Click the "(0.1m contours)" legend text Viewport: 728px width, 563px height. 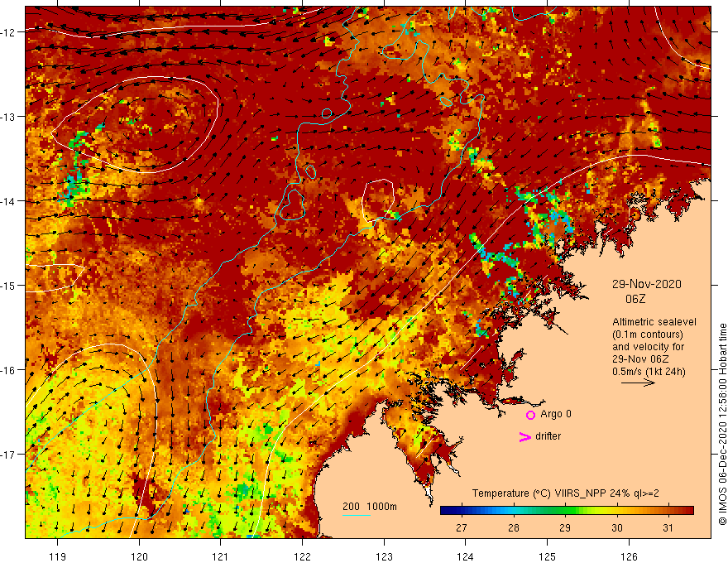[648, 334]
